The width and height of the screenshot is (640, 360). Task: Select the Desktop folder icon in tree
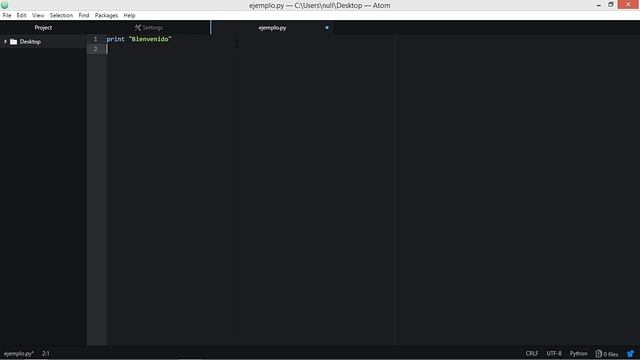pos(13,42)
